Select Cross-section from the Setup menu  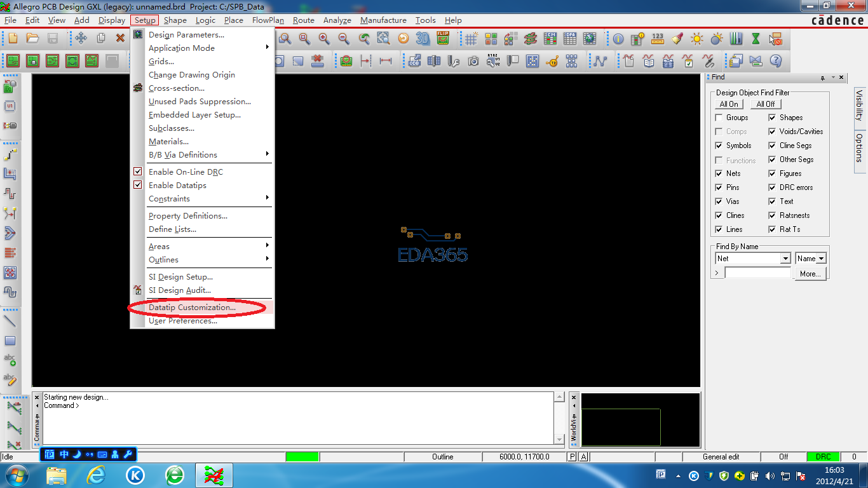pyautogui.click(x=202, y=88)
